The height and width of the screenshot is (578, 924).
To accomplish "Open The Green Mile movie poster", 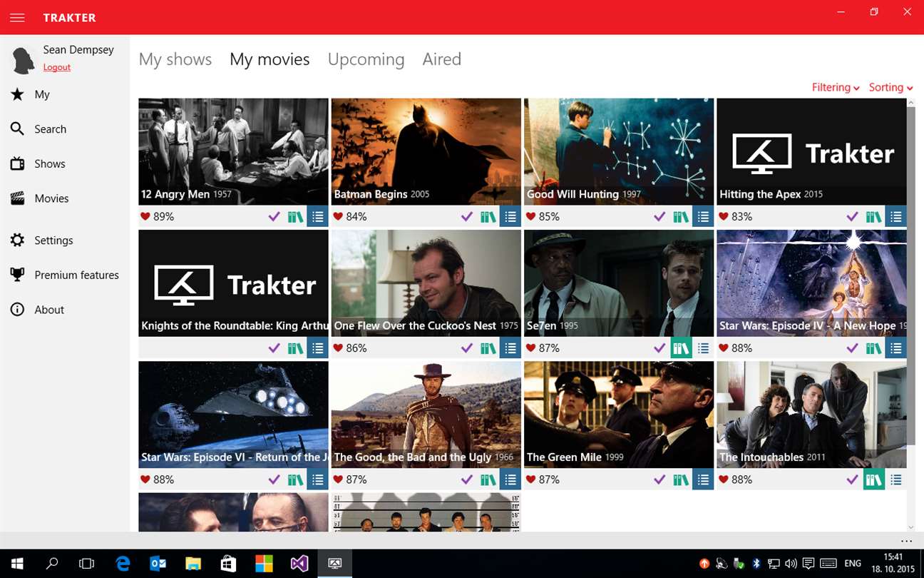I will pos(618,414).
